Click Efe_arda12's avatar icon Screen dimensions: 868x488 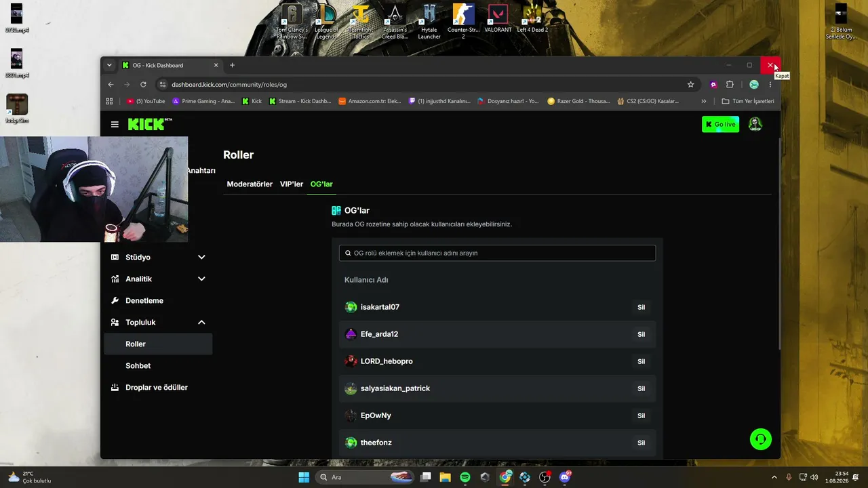tap(351, 334)
